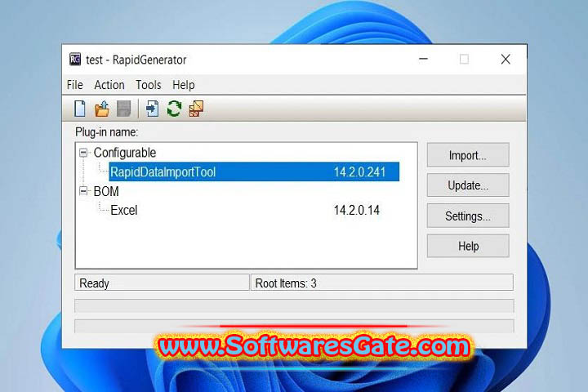Open the File menu
The height and width of the screenshot is (392, 588).
click(74, 85)
